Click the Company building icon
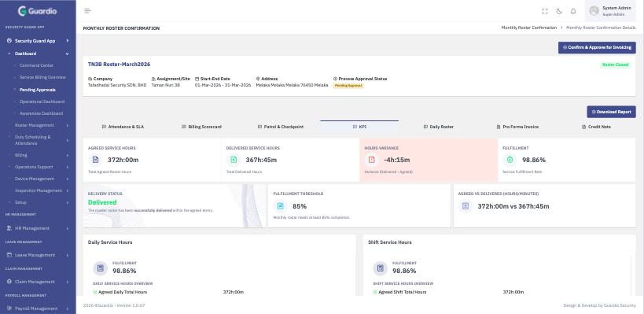 pyautogui.click(x=90, y=79)
